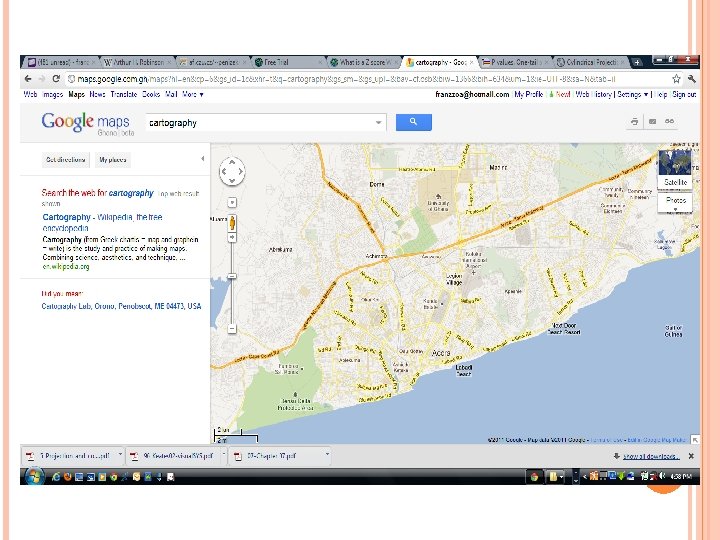Click the Mail link in Google bar

171,94
